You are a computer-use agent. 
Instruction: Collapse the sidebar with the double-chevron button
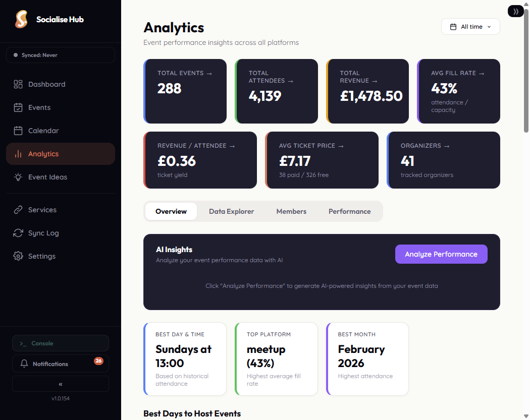pyautogui.click(x=60, y=384)
